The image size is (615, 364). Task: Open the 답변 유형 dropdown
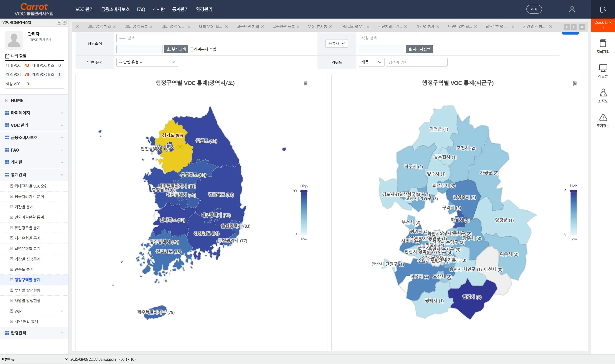pos(147,62)
